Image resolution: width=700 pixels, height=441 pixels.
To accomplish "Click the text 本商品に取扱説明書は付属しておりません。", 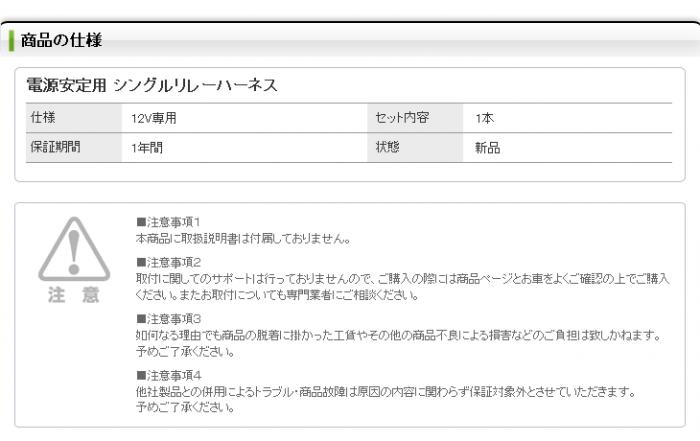I will pyautogui.click(x=243, y=238).
